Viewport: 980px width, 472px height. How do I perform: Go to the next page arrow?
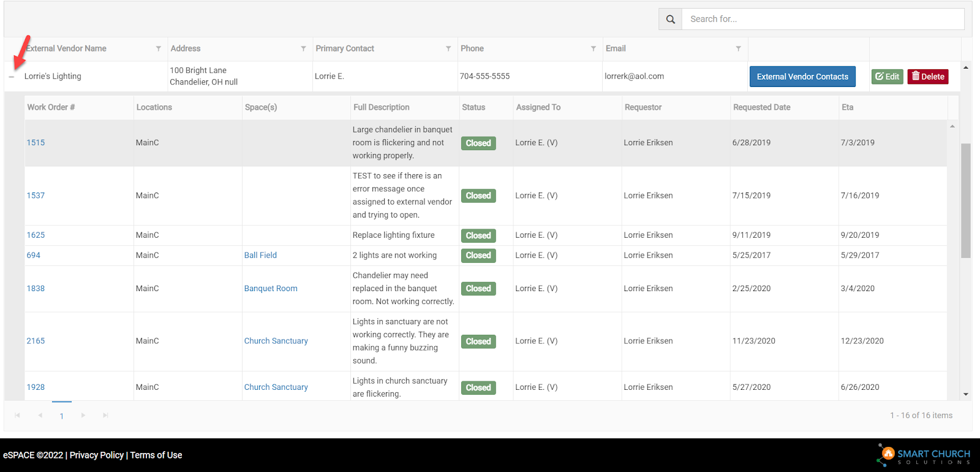click(x=83, y=416)
